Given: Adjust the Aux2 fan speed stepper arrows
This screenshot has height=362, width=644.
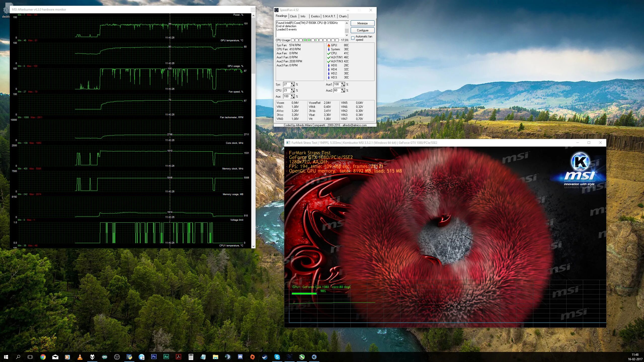Looking at the screenshot, I should [343, 90].
